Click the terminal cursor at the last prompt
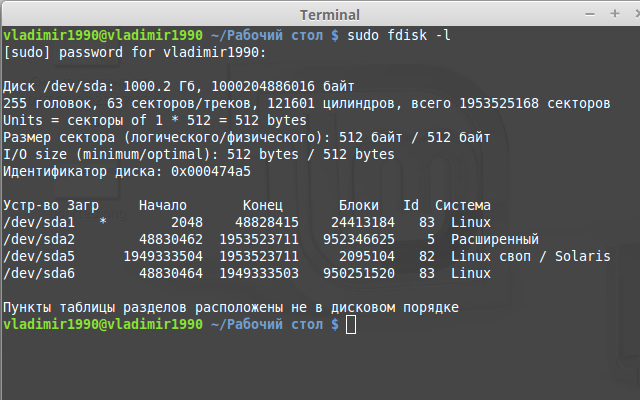This screenshot has height=400, width=640. point(350,325)
